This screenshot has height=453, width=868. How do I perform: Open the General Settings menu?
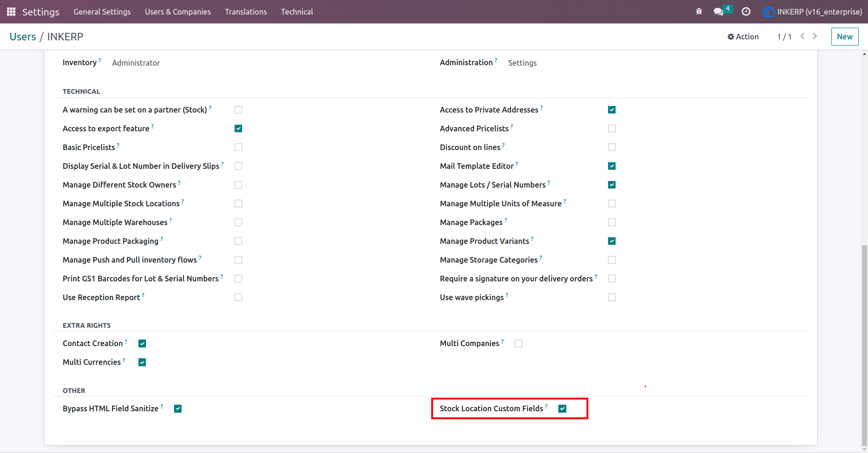[102, 12]
